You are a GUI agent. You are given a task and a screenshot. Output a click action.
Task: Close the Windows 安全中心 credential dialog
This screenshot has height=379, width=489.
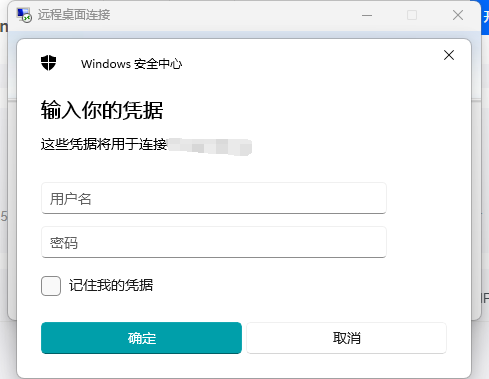coord(449,55)
